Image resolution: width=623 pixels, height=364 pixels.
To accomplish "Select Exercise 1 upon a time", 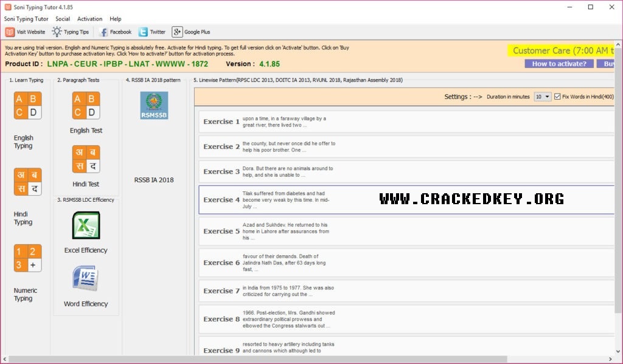I will (406, 122).
